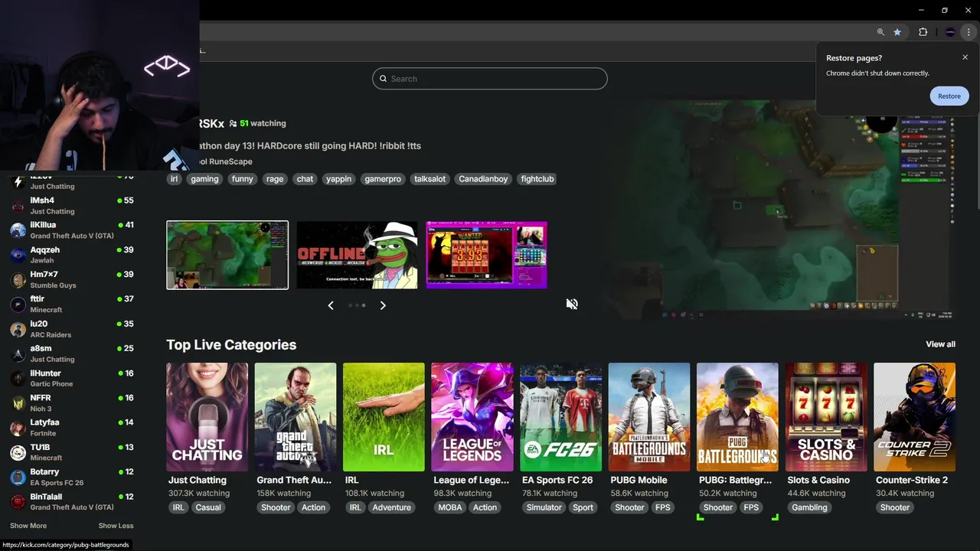Click the 'irl' stream tag
The width and height of the screenshot is (980, 551).
174,179
